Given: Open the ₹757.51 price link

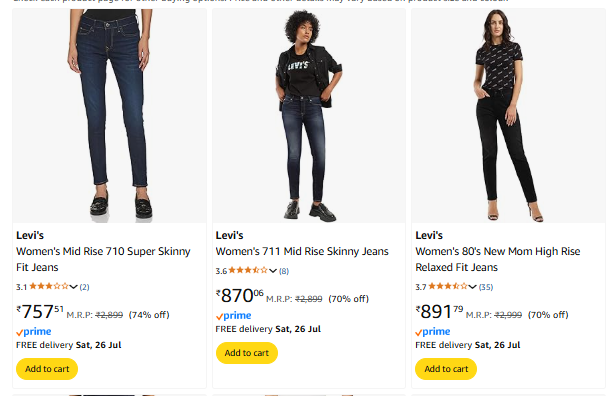Looking at the screenshot, I should 40,312.
